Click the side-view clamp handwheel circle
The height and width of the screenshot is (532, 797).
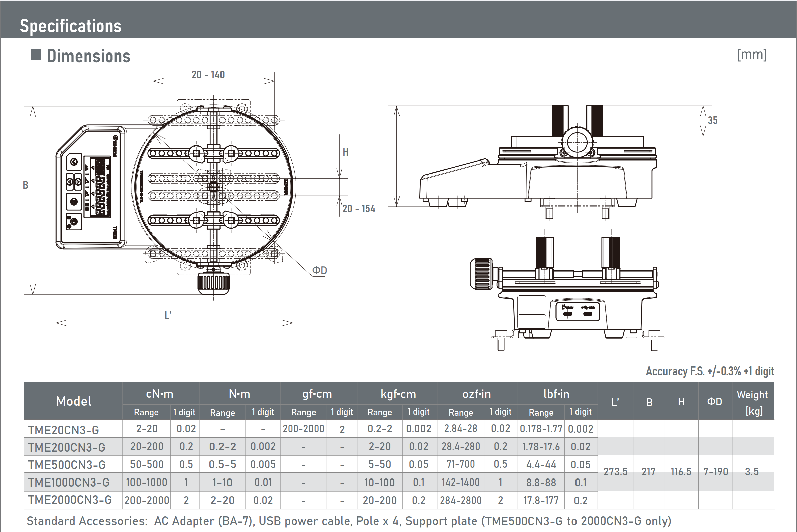coord(577,142)
